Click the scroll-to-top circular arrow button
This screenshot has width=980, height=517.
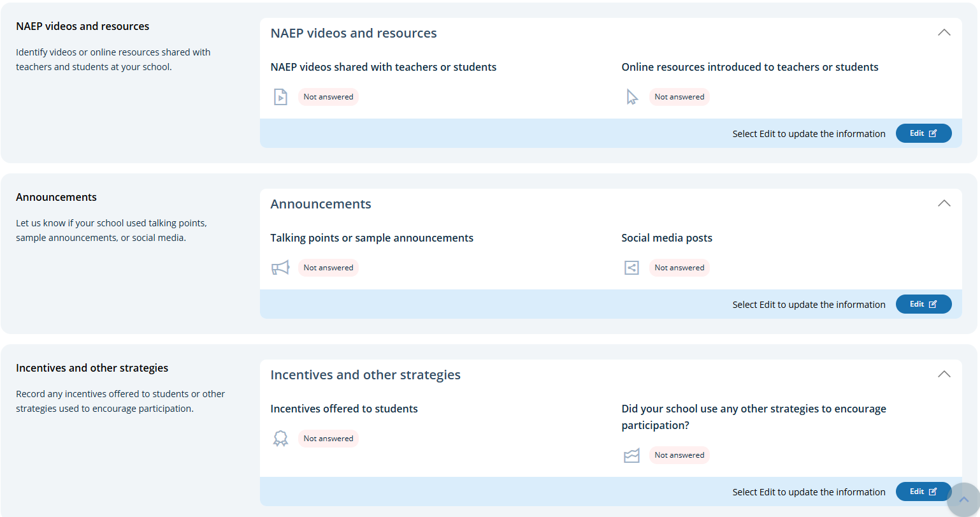963,500
